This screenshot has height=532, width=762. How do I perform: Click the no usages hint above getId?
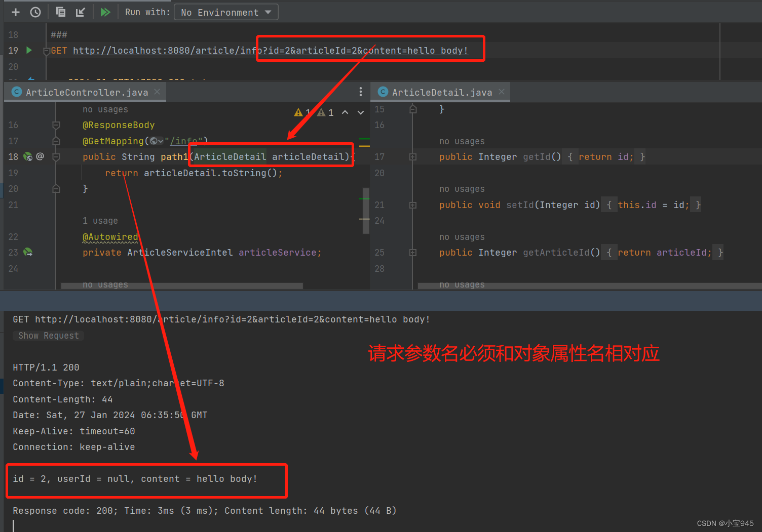coord(462,141)
